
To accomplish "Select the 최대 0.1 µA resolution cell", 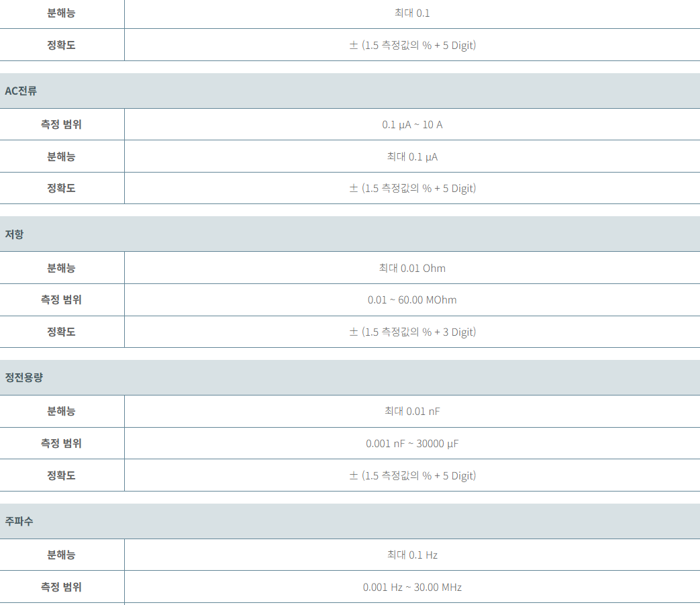I will pos(412,156).
